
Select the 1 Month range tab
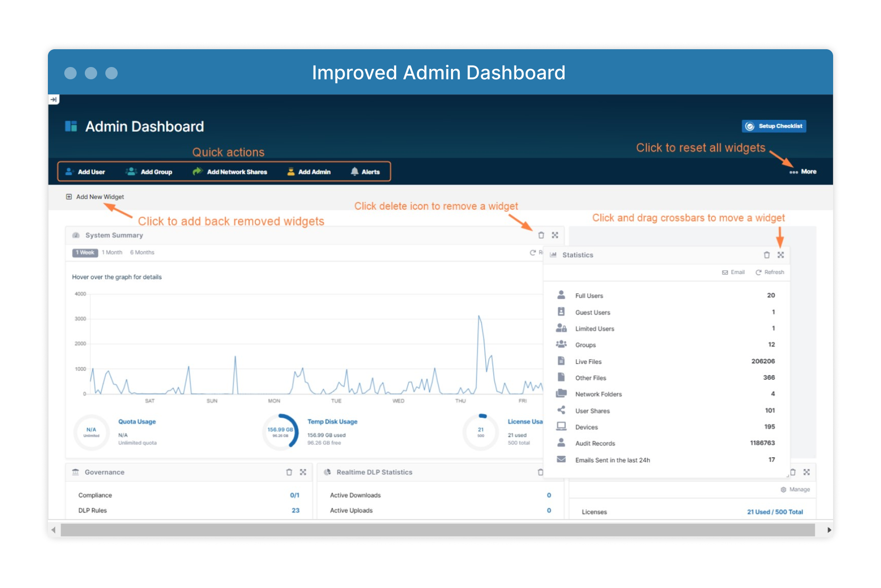(112, 253)
